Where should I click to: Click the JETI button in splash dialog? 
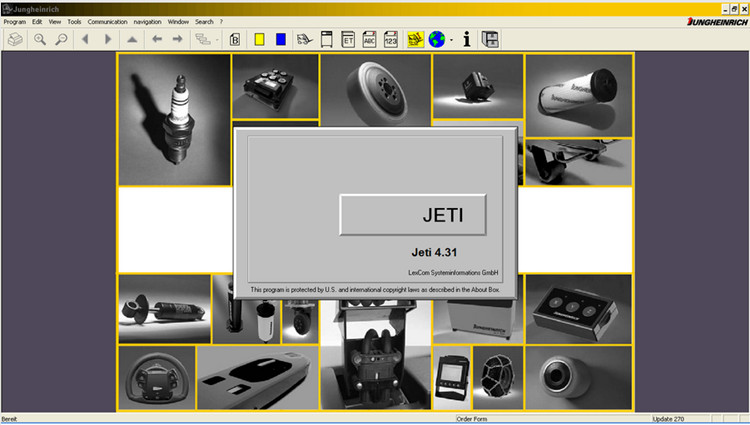pos(413,215)
